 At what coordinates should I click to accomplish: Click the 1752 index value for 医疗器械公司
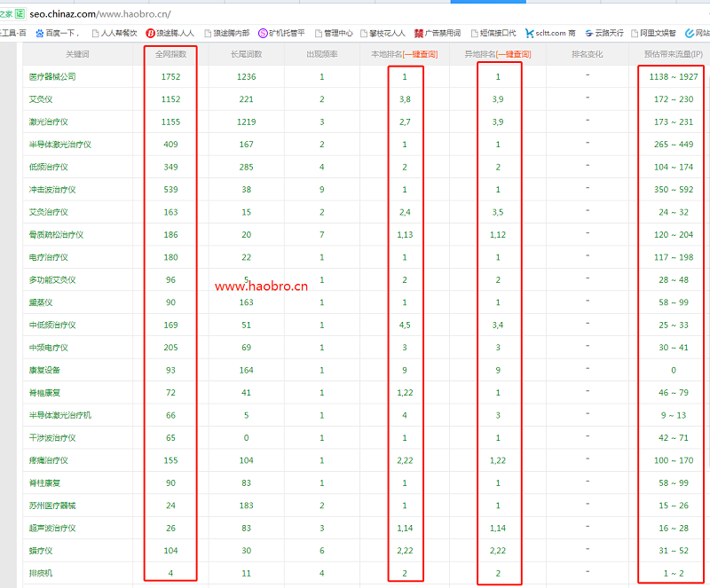coord(170,77)
